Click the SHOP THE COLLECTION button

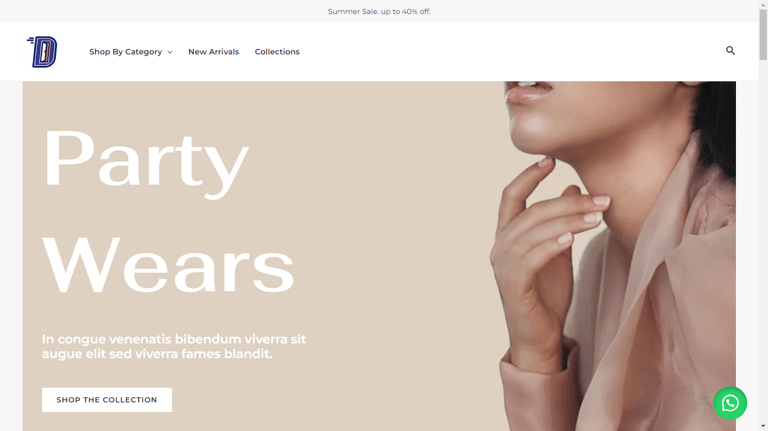click(107, 400)
